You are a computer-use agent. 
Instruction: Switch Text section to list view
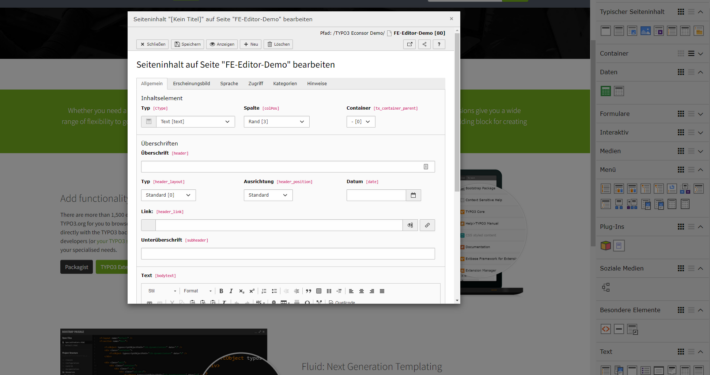coord(691,351)
